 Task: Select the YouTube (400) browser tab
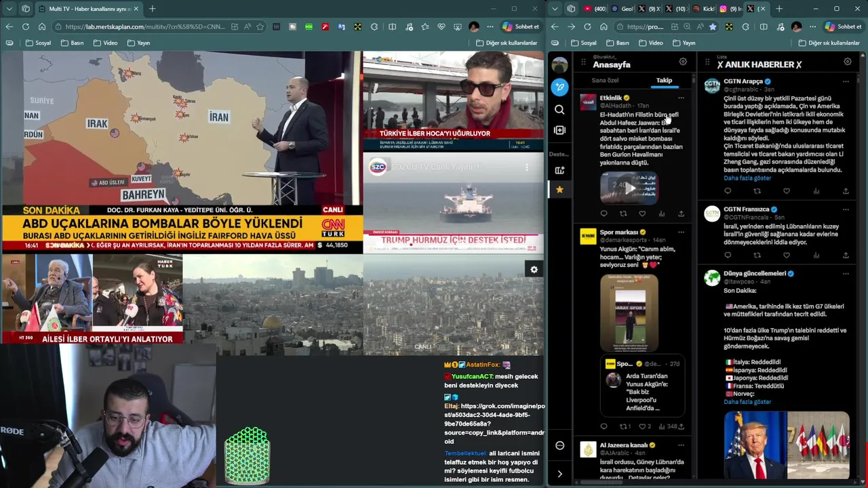tap(595, 9)
